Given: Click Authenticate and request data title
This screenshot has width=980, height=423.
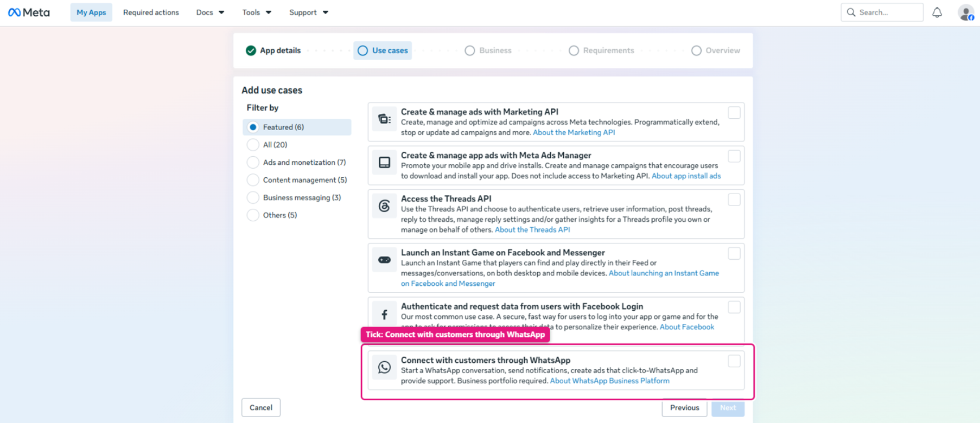Looking at the screenshot, I should click(522, 306).
